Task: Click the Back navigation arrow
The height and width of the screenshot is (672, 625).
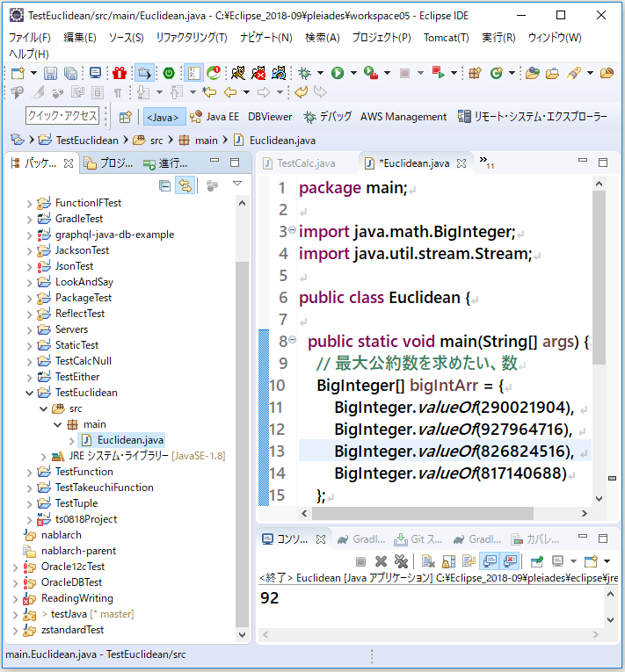Action: coord(231,92)
